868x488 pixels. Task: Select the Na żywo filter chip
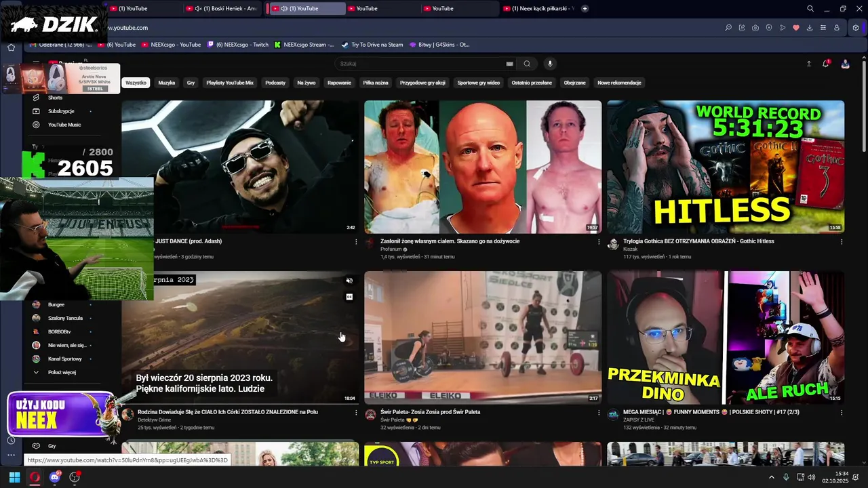click(x=307, y=83)
